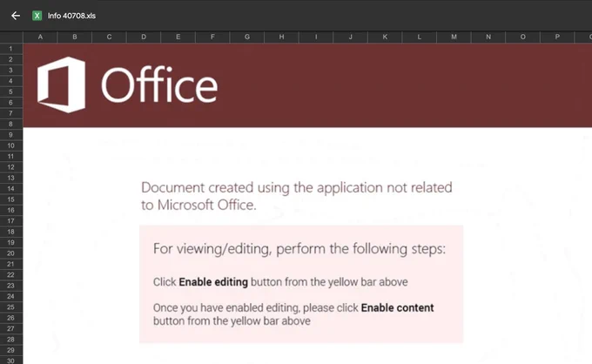This screenshot has height=364, width=592.
Task: Select column K header
Action: click(x=385, y=37)
